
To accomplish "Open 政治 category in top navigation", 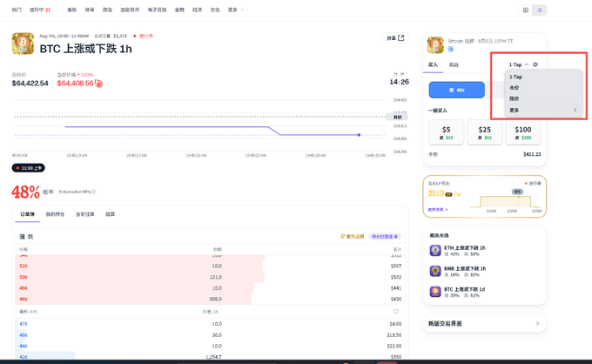I will [107, 10].
